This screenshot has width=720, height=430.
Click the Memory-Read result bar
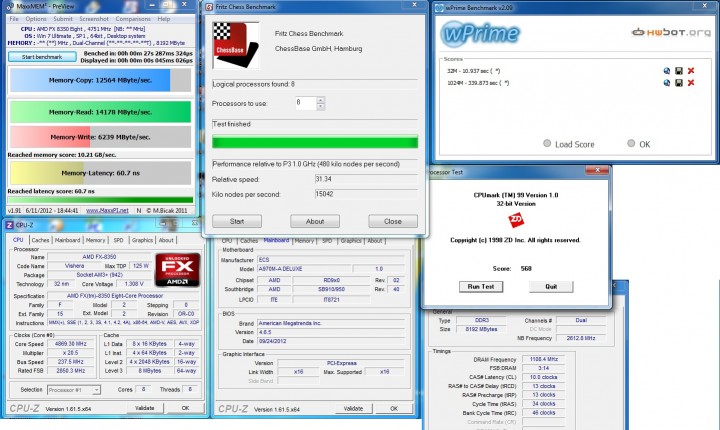coord(101,112)
